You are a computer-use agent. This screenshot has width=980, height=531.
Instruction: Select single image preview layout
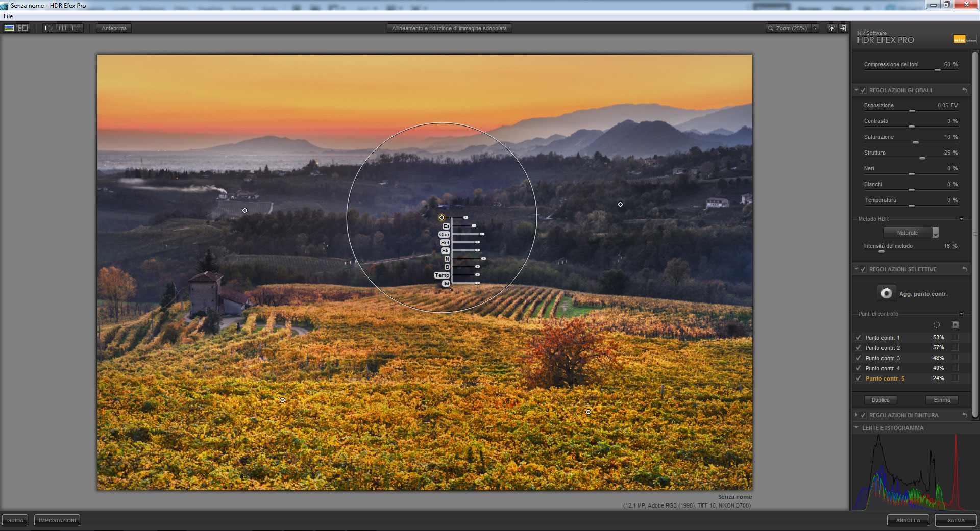(48, 28)
